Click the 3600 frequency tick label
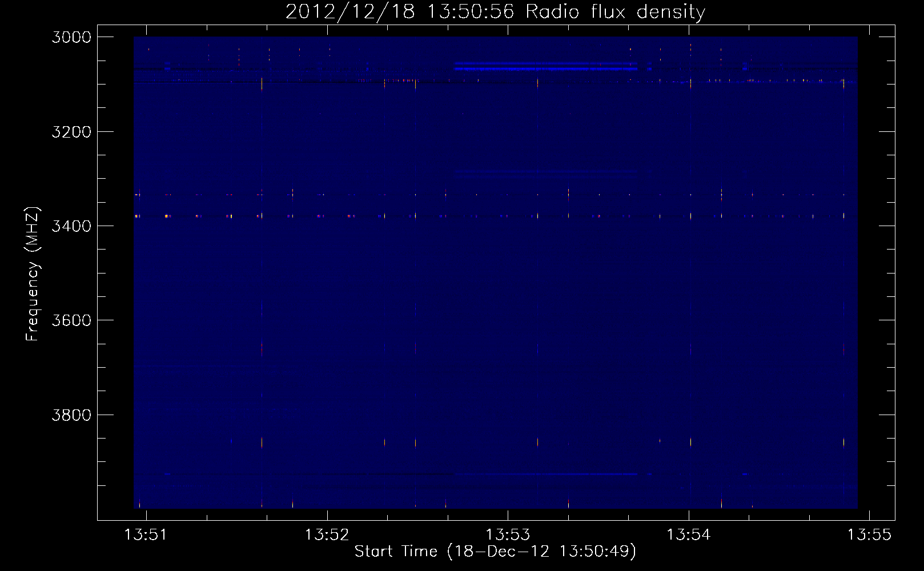Screen dimensions: 924x571 (x=71, y=320)
